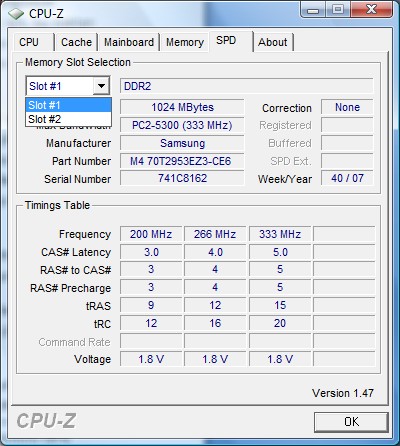Viewport: 400px width, 446px height.
Task: Click the 333 MHz frequency cell
Action: click(x=280, y=234)
